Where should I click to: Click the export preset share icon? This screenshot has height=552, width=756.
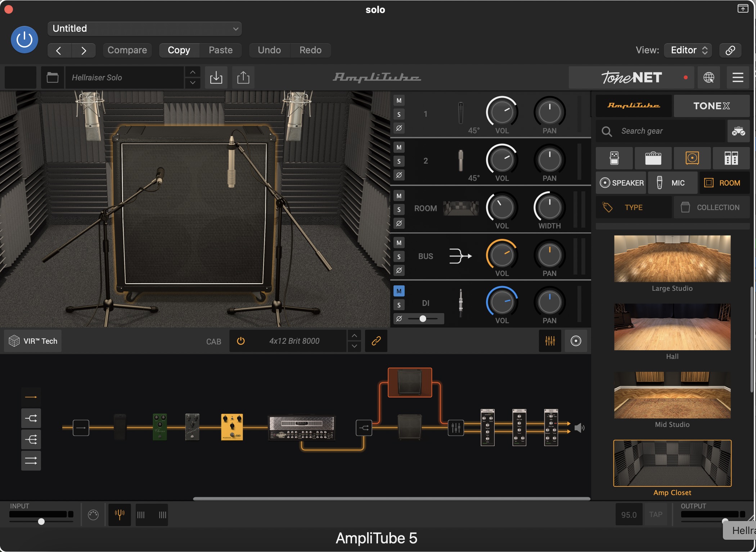[x=243, y=77]
